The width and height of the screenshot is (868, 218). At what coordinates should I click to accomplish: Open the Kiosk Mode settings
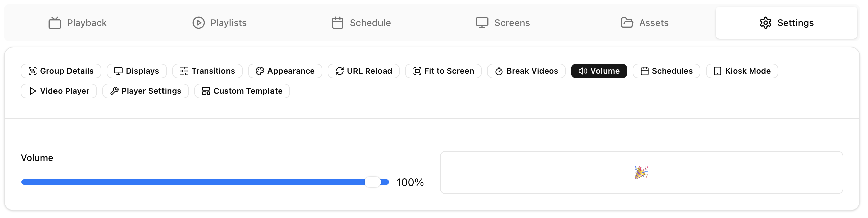coord(742,71)
